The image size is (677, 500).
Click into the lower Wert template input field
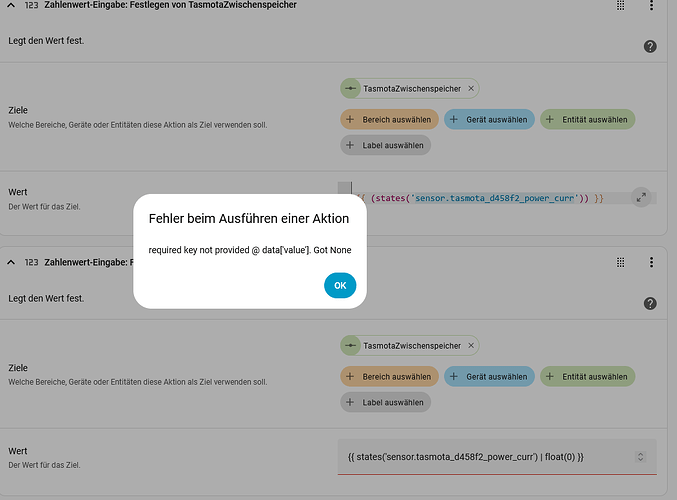(480, 456)
